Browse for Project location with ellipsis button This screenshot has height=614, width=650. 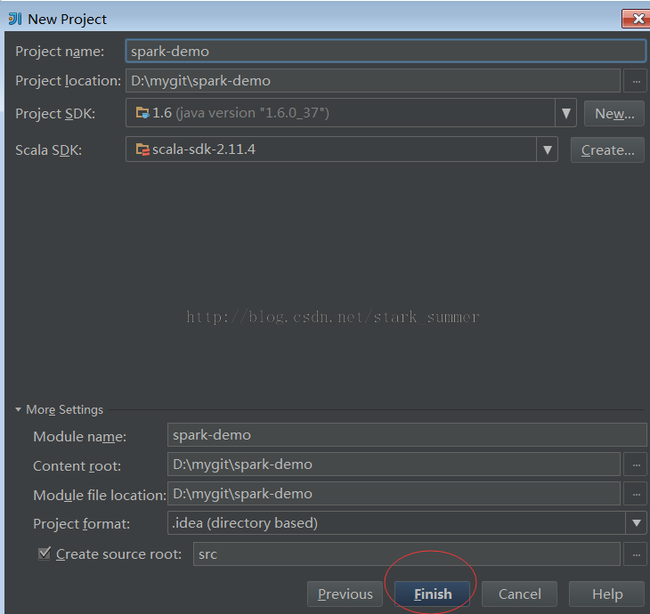636,81
